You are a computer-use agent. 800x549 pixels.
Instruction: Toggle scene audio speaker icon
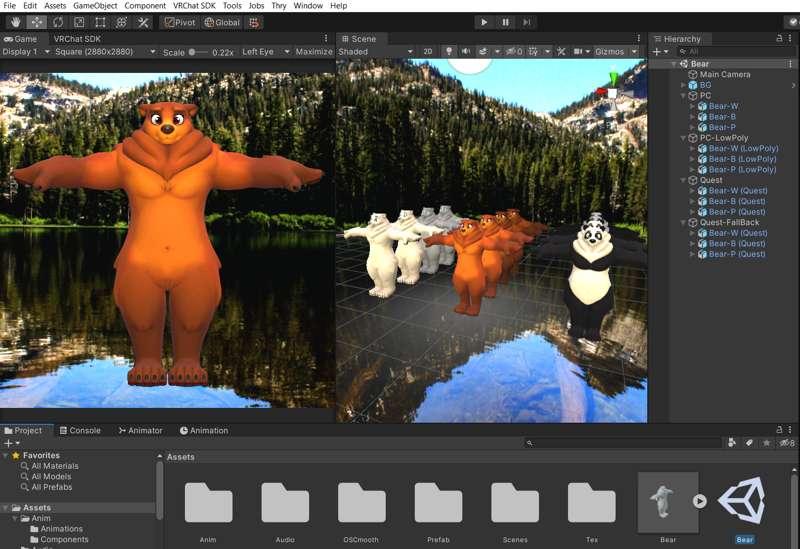click(466, 52)
